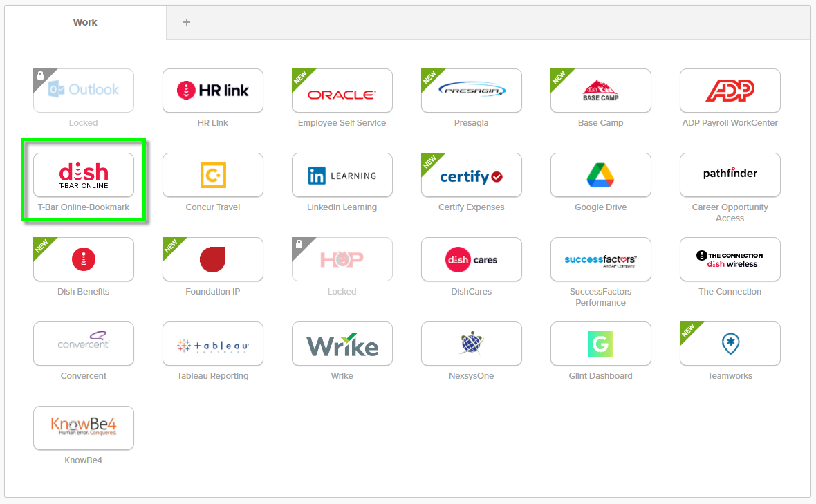Viewport: 816px width, 504px height.
Task: Open the Oracle Employee Self Service tile
Action: 342,91
